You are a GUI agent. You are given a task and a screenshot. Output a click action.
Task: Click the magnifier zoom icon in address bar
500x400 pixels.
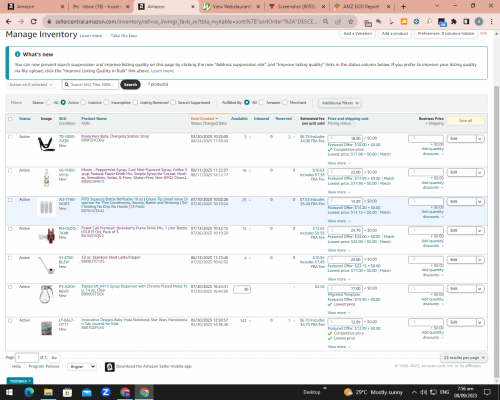click(x=325, y=21)
